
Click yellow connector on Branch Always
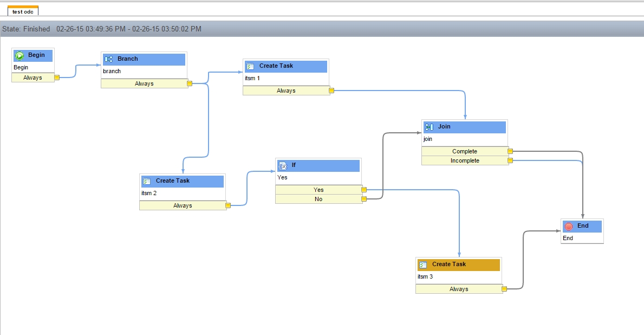click(x=190, y=83)
